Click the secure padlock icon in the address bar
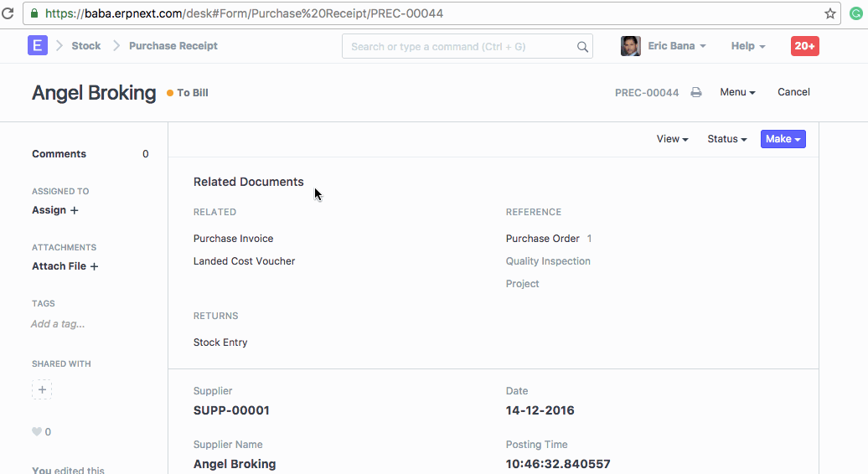The image size is (868, 474). coord(34,13)
